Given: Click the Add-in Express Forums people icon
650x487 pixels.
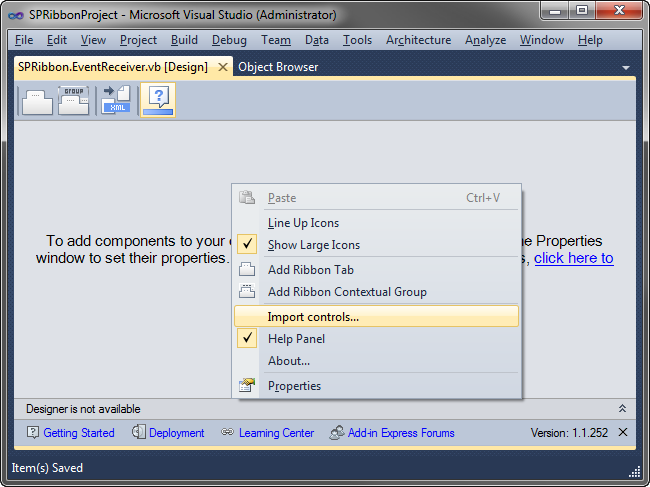Looking at the screenshot, I should pos(337,433).
